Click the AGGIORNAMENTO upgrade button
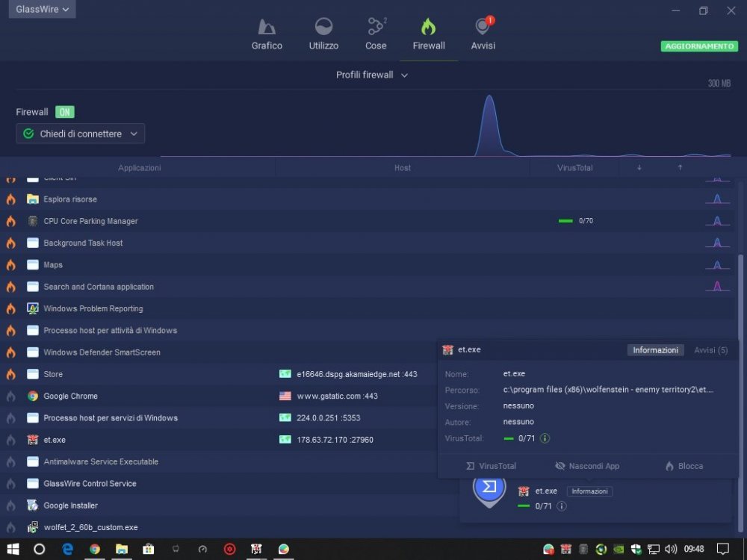The image size is (747, 560). click(699, 46)
